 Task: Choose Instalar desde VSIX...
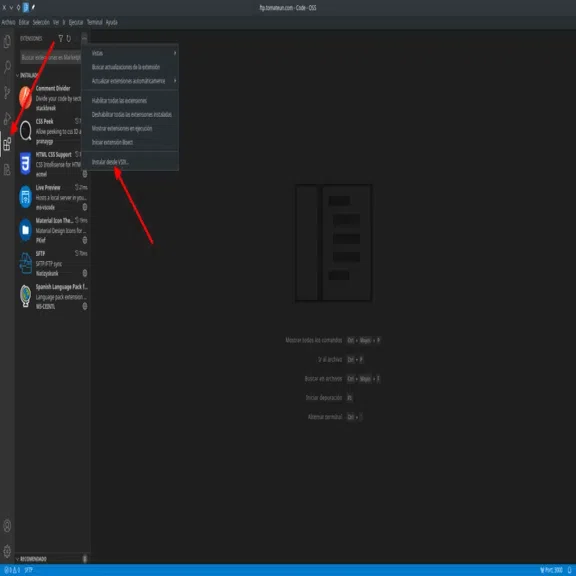(130, 162)
